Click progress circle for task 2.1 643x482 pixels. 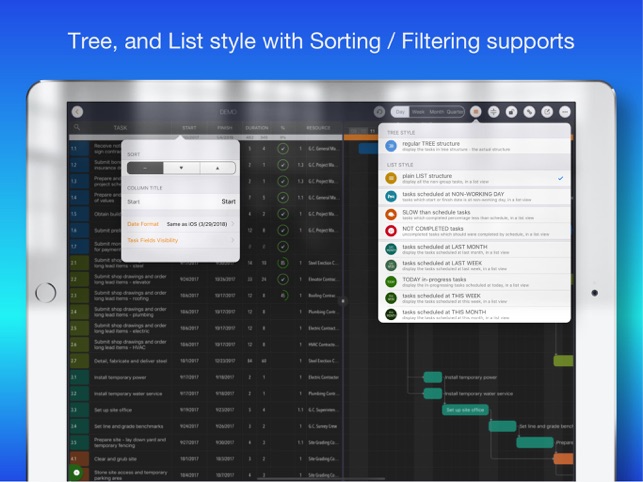click(x=283, y=263)
